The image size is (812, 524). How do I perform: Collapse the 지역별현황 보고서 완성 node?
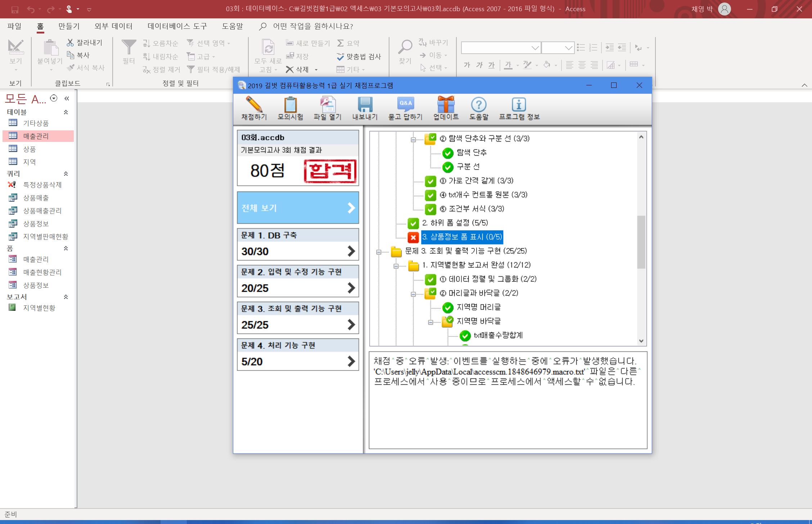[396, 266]
